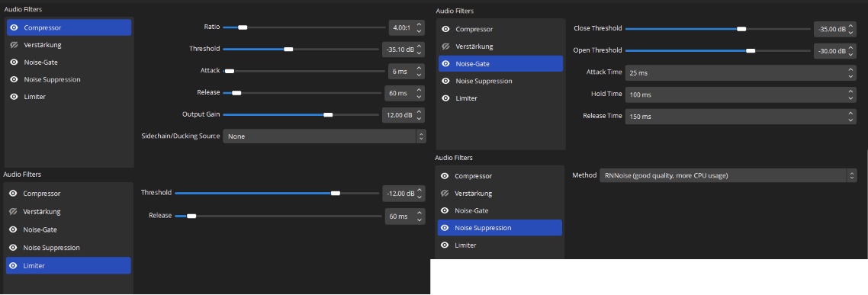Screen dimensions: 868x295
Task: Select Verstärkung name in Noise Suppression-selected panel
Action: (474, 194)
